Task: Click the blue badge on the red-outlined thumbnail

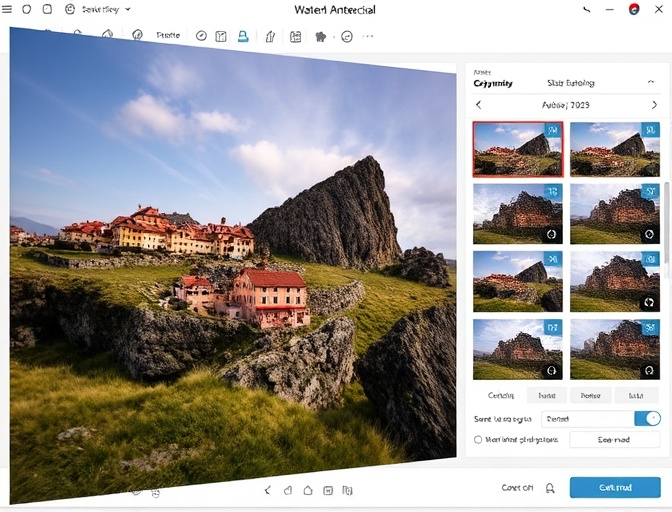Action: [553, 130]
